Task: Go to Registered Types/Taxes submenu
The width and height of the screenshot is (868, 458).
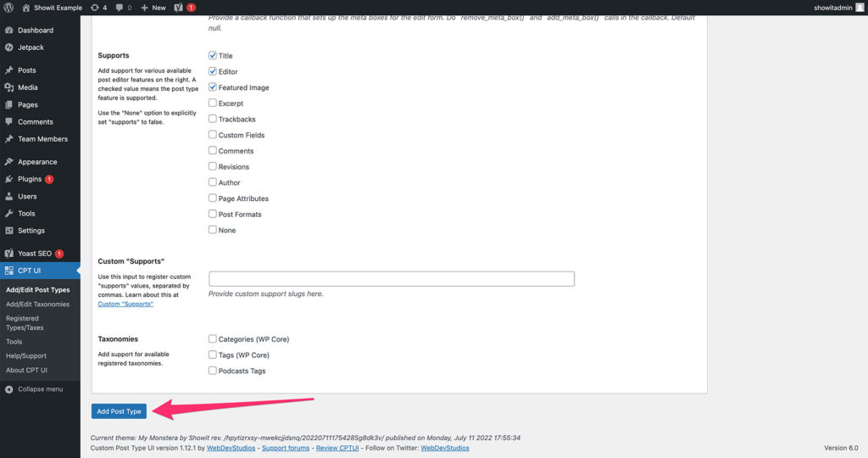Action: coord(25,323)
